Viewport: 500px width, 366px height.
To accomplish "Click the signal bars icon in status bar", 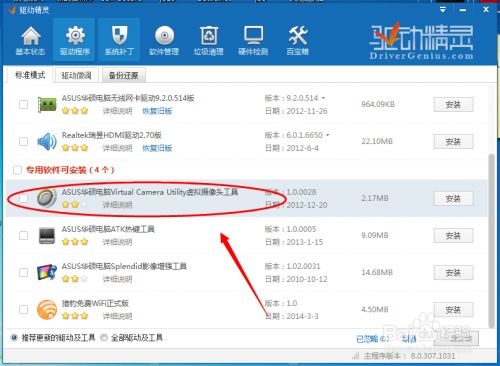I will 356,356.
